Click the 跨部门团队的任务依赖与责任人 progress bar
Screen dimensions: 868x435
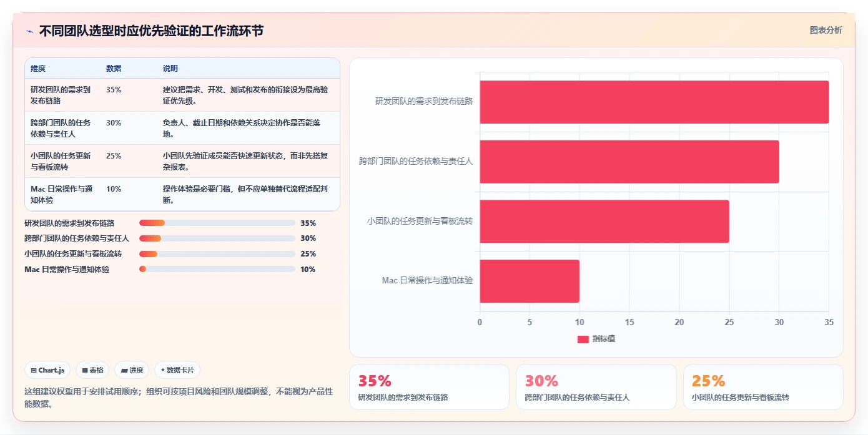tap(217, 238)
